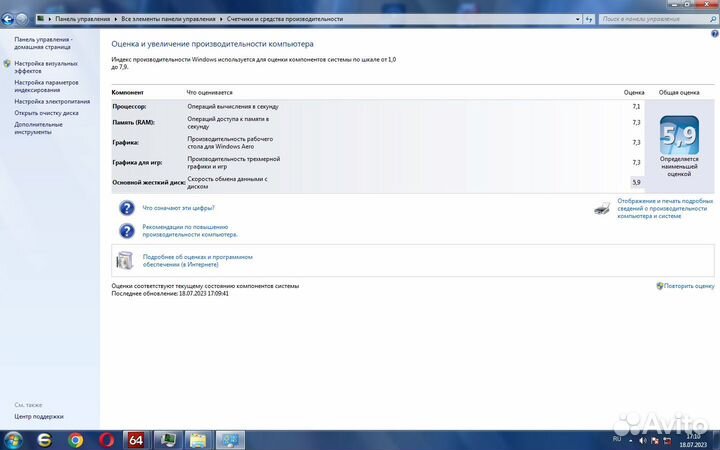Click 'Операций вычисления в секунду' description

[x=233, y=107]
